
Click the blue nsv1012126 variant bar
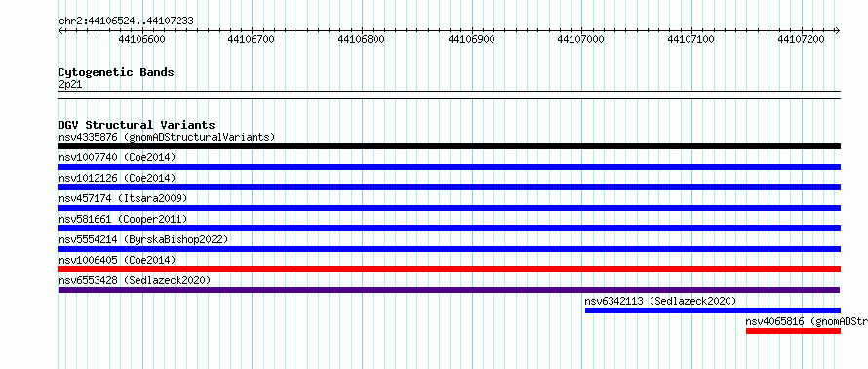point(450,187)
